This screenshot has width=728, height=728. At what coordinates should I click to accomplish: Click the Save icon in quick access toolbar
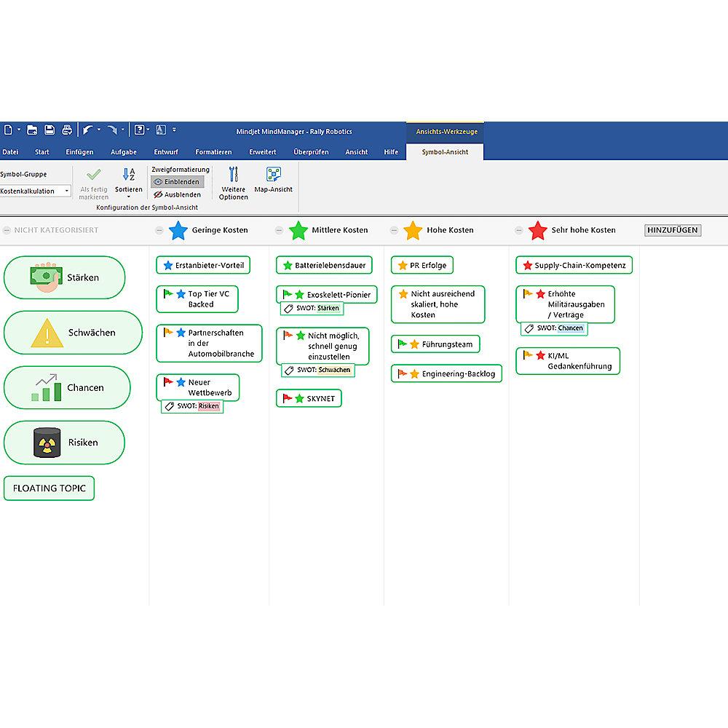tap(50, 130)
